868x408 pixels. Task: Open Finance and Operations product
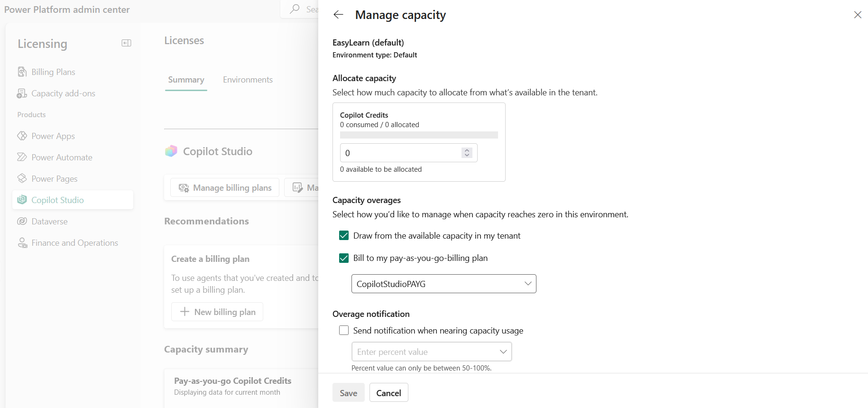pos(74,243)
